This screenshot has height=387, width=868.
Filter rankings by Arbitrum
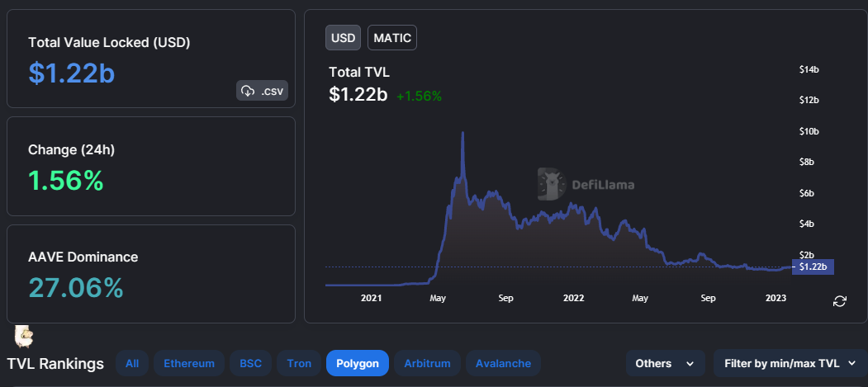pos(427,363)
